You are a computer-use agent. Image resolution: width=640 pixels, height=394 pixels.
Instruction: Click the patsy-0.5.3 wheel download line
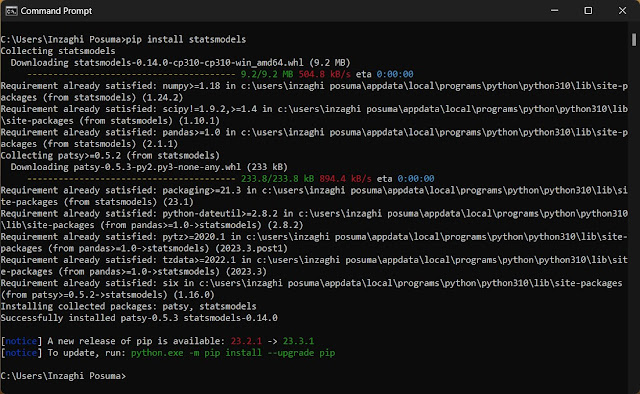[x=149, y=167]
